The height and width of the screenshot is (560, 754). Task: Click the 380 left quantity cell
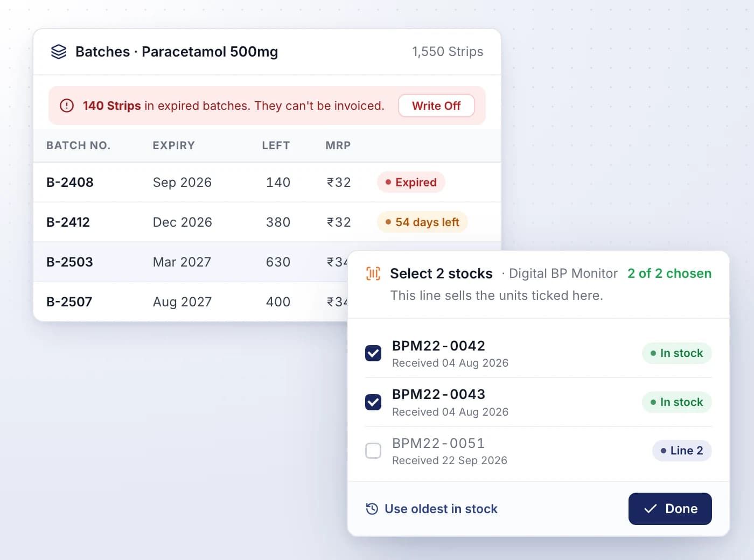278,222
